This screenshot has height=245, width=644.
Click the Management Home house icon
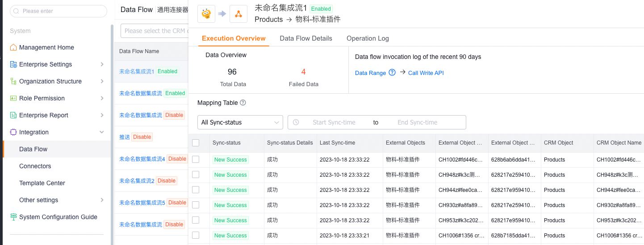click(13, 47)
